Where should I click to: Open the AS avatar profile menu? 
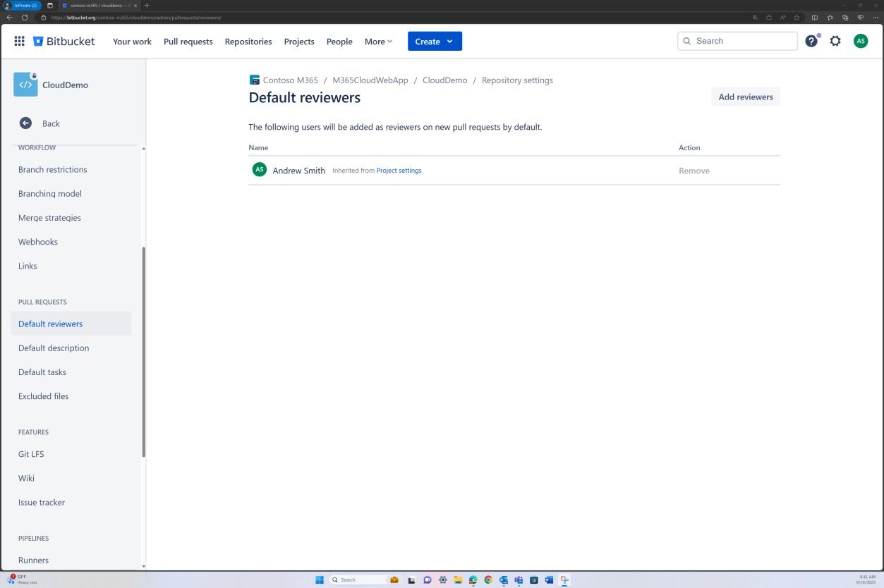[861, 41]
